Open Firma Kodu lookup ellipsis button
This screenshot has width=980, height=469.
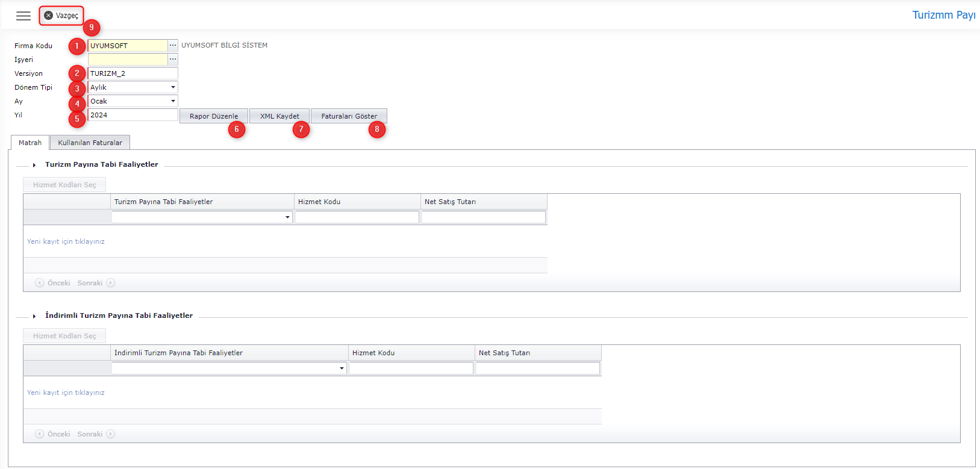[173, 46]
